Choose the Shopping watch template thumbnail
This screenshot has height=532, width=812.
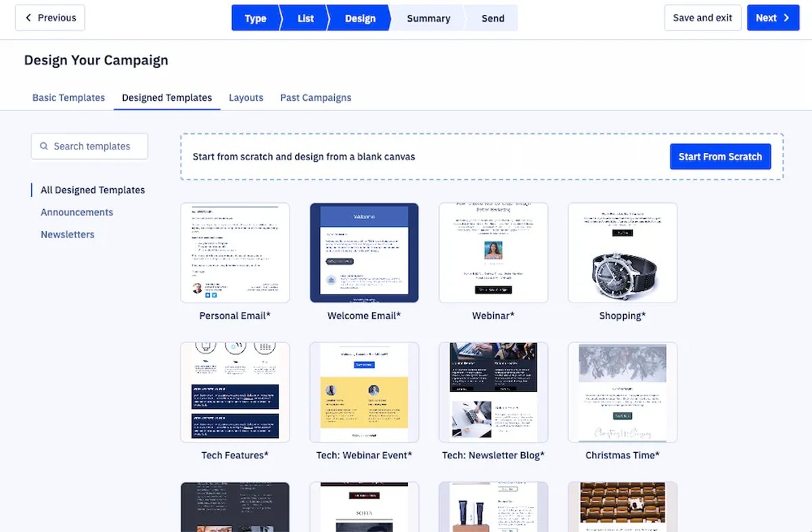pos(623,252)
